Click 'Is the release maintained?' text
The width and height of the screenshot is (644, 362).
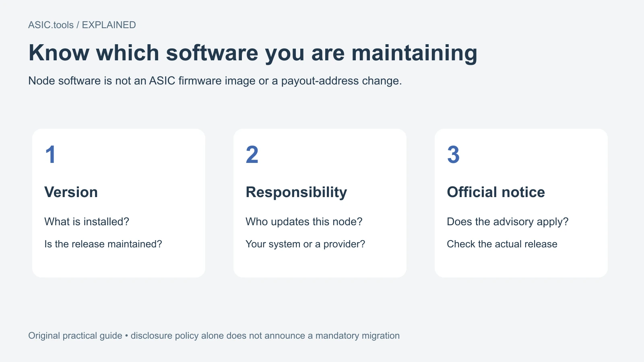[103, 244]
